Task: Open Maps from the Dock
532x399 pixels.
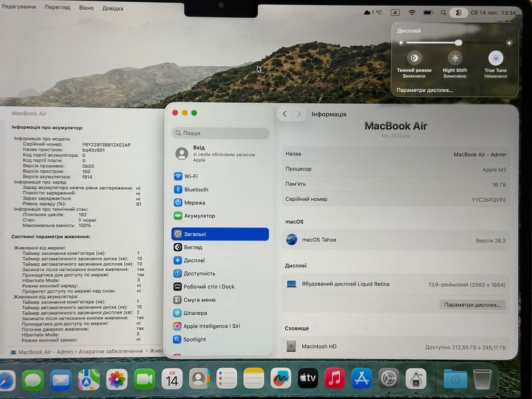Action: (89, 379)
